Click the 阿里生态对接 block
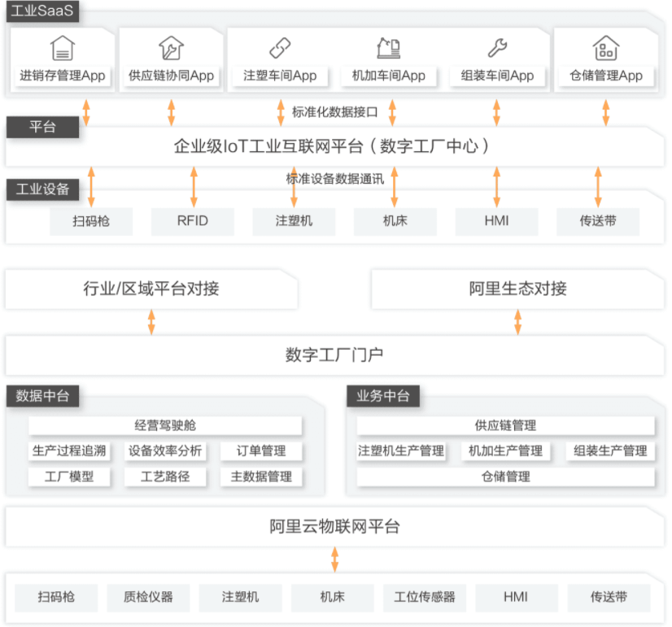 click(x=517, y=289)
